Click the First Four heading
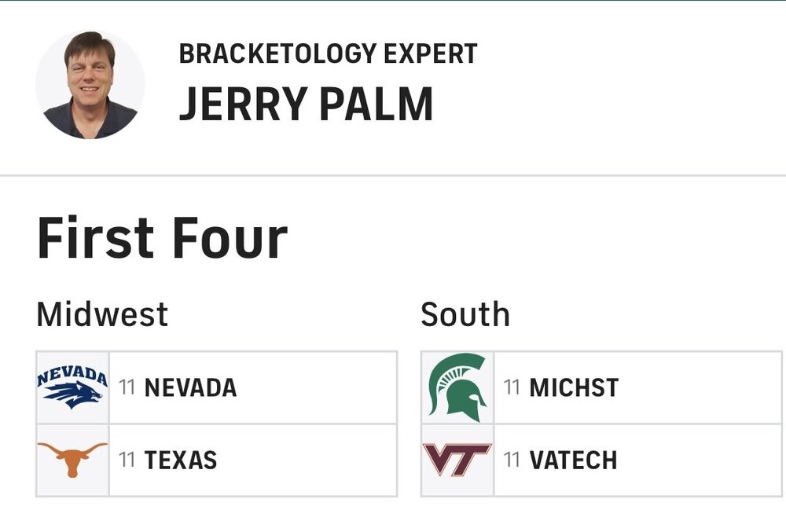The height and width of the screenshot is (532, 786). (x=162, y=238)
